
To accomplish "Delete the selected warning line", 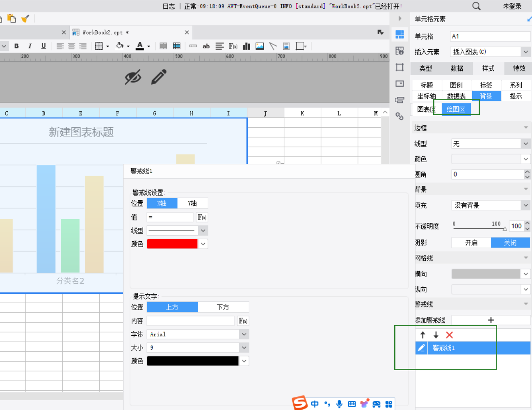I will click(450, 335).
